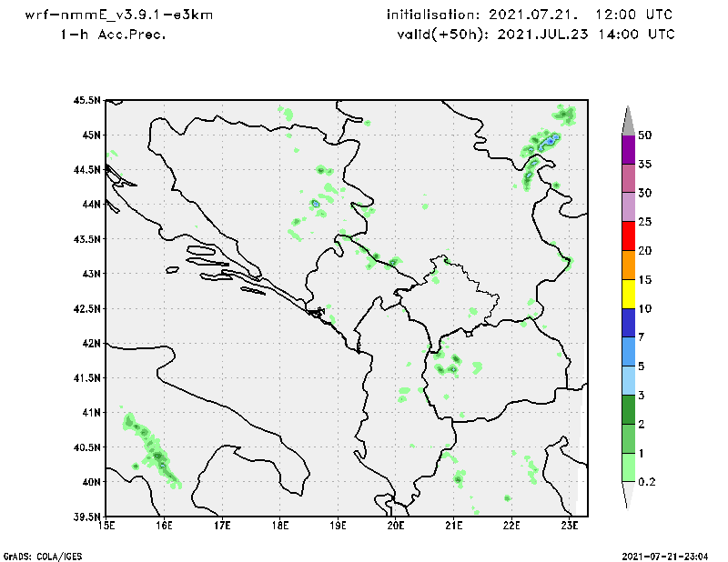This screenshot has height=562, width=728.
Task: Click the '39.5N' latitude axis label
Action: [86, 517]
